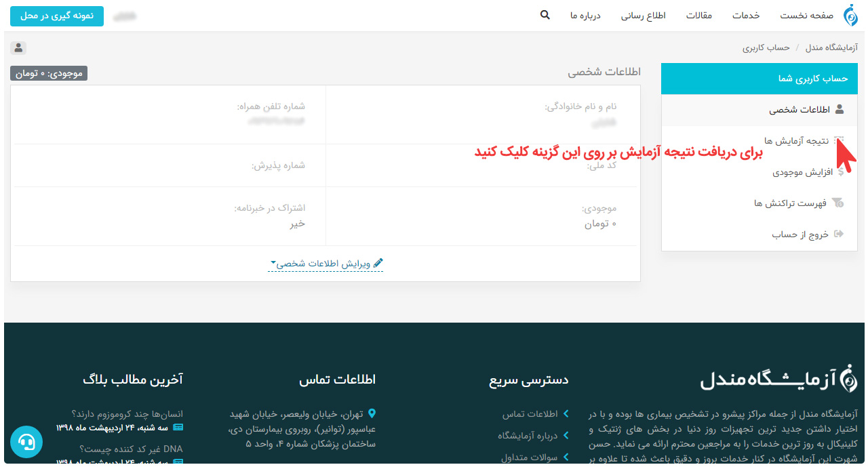868x467 pixels.
Task: Click chevron beside درباره آزمایشگاه footer link
Action: tap(566, 436)
